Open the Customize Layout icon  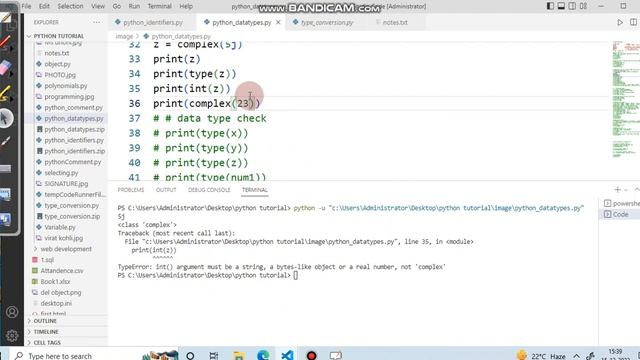tap(584, 6)
